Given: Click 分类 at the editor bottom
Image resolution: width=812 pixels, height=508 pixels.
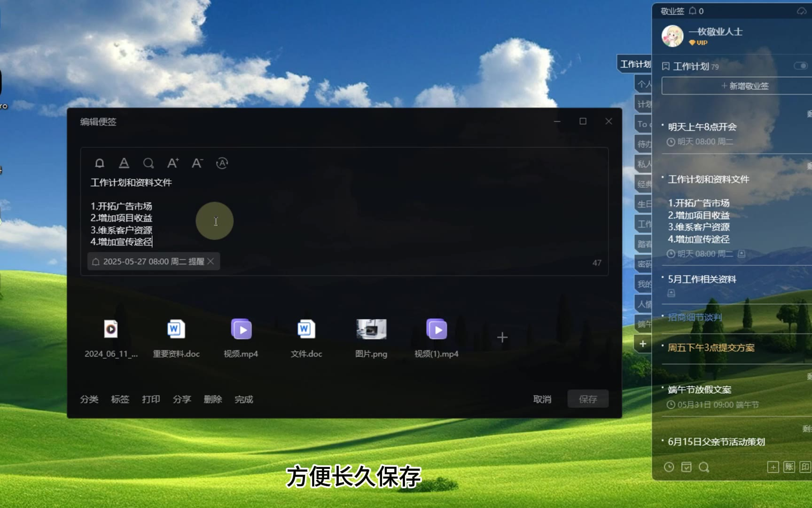Looking at the screenshot, I should pos(89,399).
